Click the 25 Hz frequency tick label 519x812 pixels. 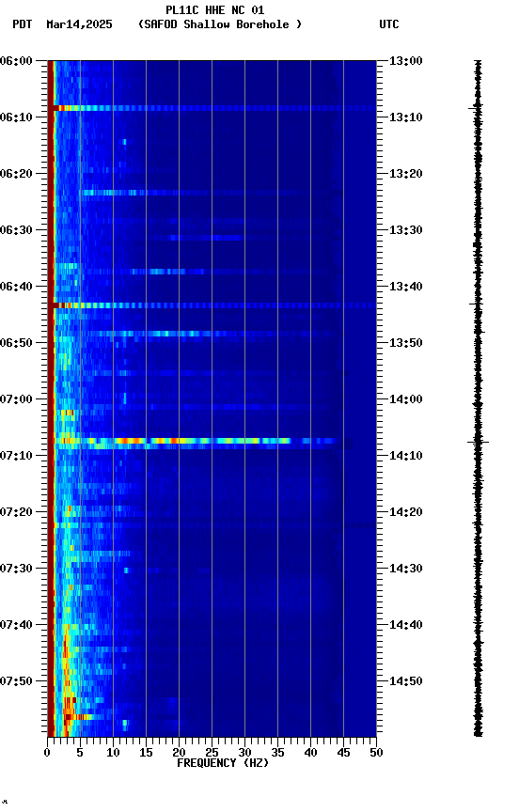point(212,753)
